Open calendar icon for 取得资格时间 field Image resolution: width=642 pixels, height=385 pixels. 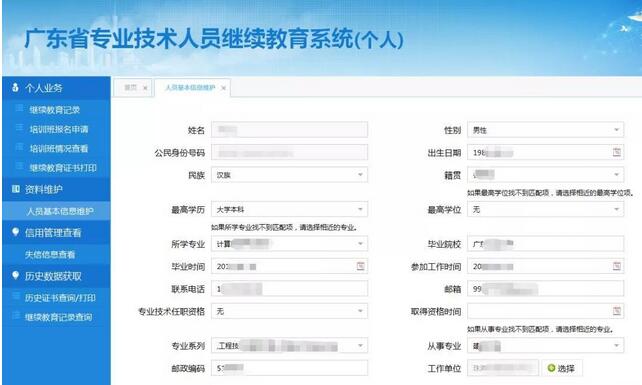tap(617, 311)
